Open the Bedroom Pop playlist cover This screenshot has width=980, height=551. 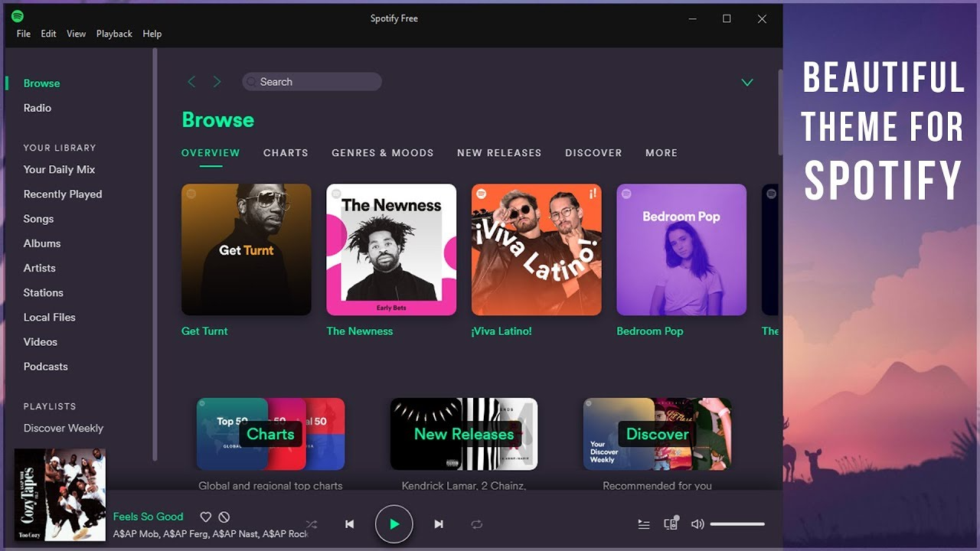click(x=681, y=249)
